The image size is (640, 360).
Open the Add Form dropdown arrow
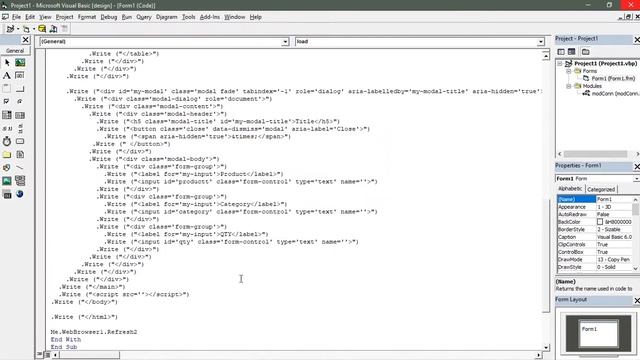coord(33,29)
